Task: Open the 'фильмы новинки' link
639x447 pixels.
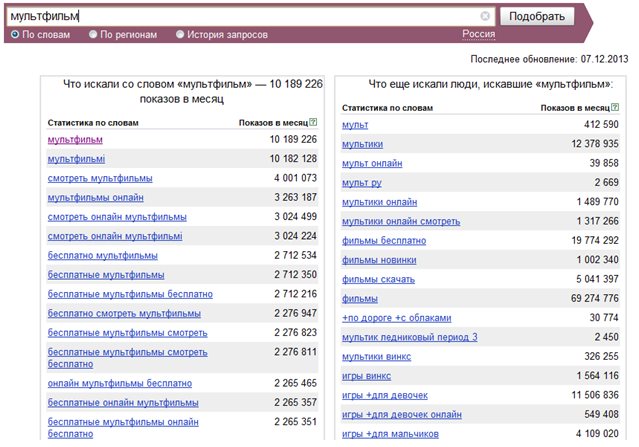Action: [380, 260]
